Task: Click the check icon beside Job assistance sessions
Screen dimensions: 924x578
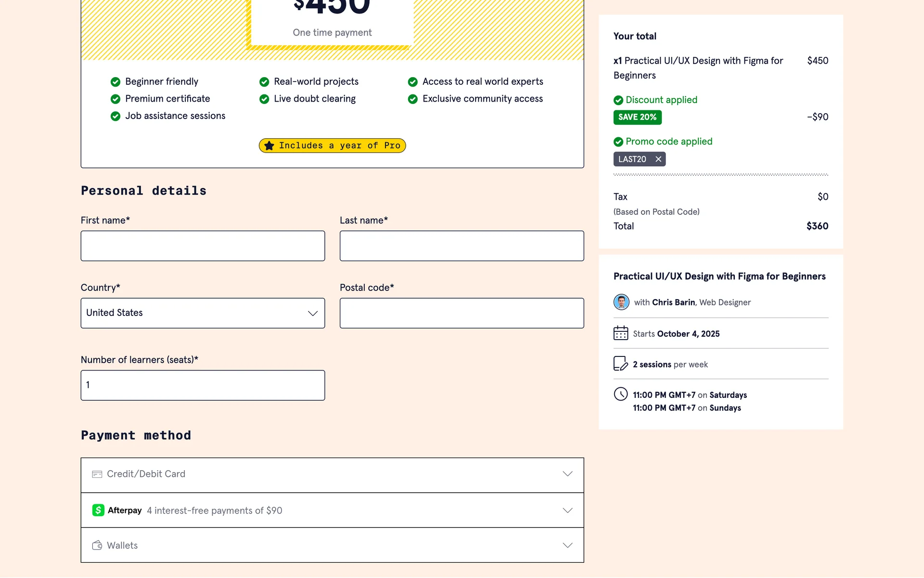Action: [115, 116]
